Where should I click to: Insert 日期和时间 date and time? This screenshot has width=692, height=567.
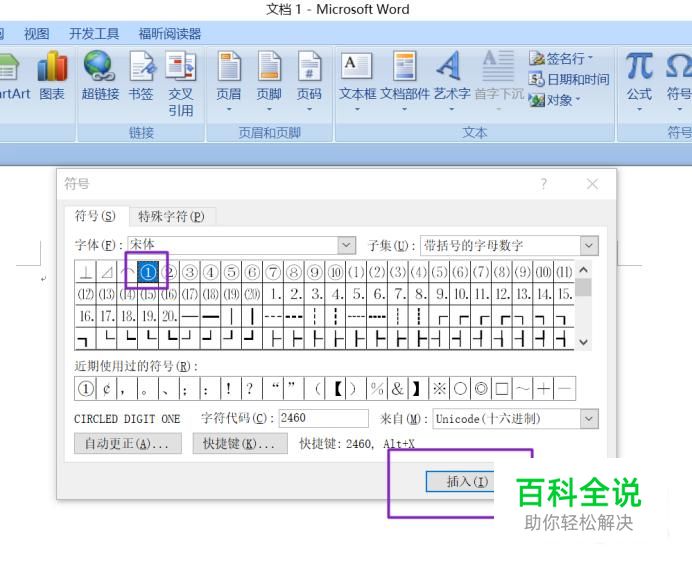569,79
